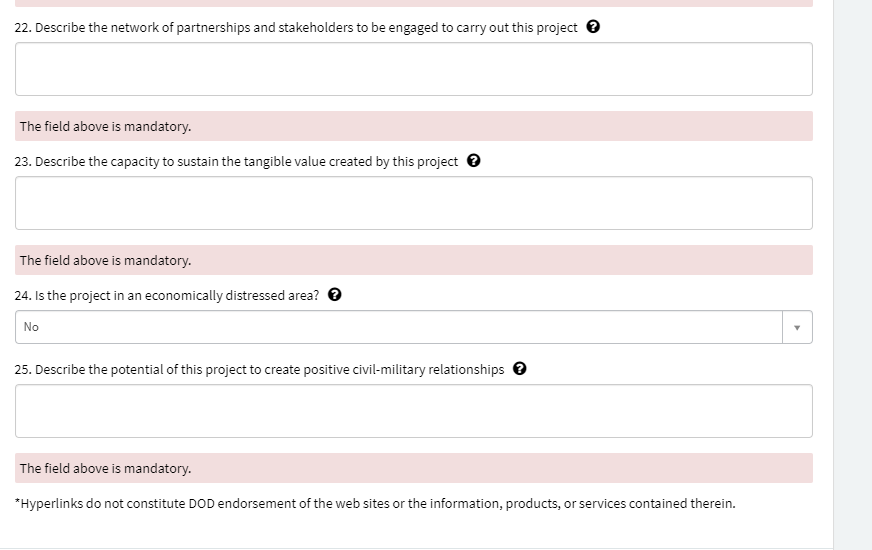Click the partnerships and stakeholders text field
This screenshot has width=872, height=550.
pos(413,69)
